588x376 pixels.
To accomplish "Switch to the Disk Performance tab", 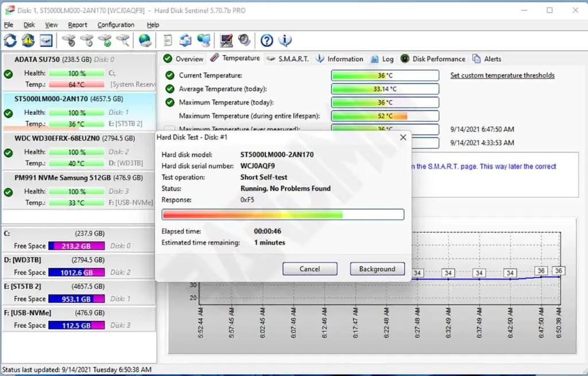I will tap(433, 59).
